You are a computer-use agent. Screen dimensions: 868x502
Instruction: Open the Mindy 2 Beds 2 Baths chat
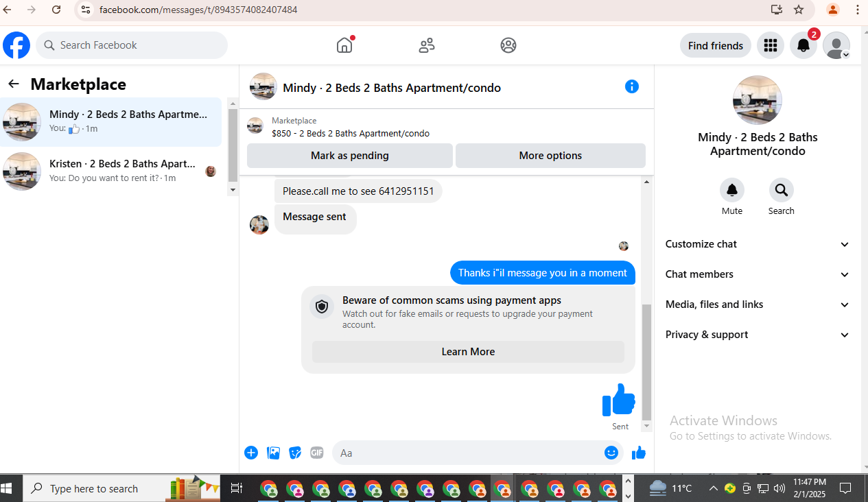[111, 121]
